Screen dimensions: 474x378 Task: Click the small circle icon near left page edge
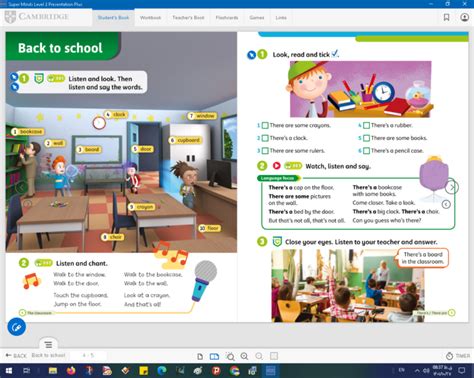27,203
